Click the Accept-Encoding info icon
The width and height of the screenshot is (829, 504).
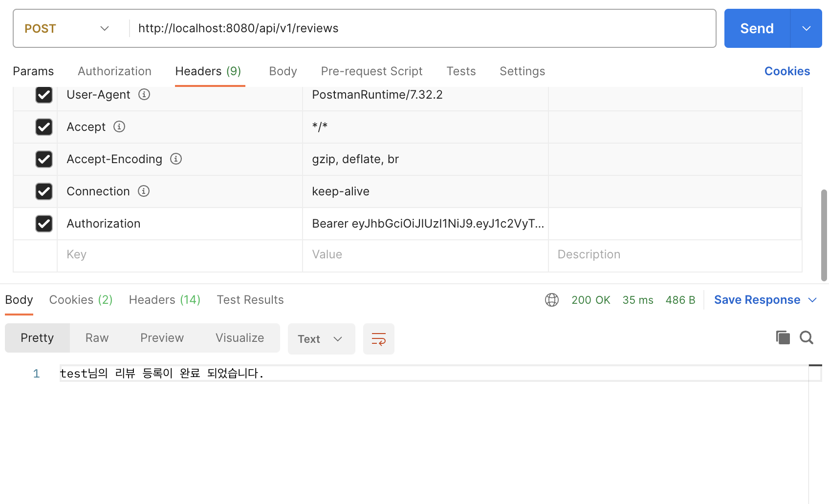[x=176, y=159]
